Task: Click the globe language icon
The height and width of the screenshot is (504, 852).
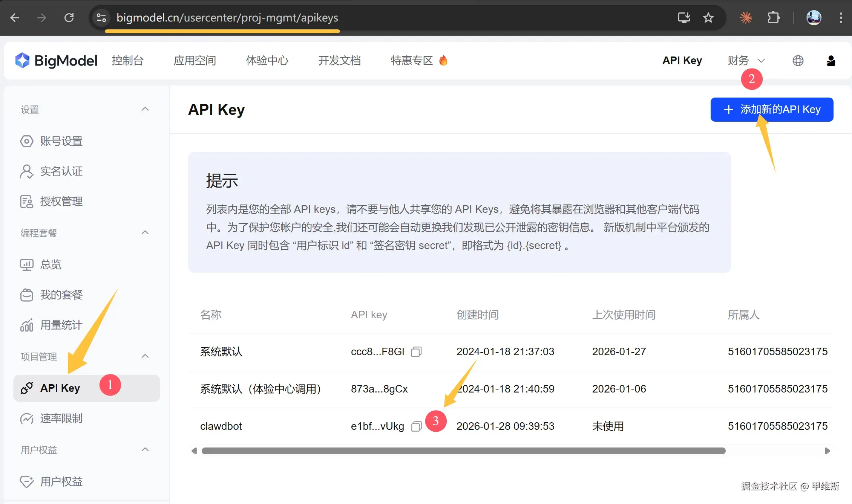Action: tap(798, 61)
